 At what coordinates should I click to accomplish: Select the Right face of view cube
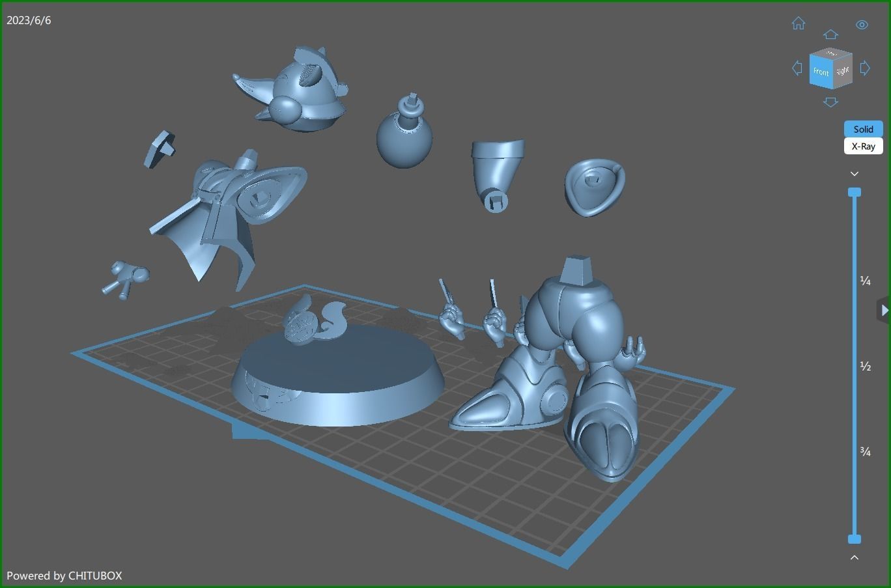[843, 70]
